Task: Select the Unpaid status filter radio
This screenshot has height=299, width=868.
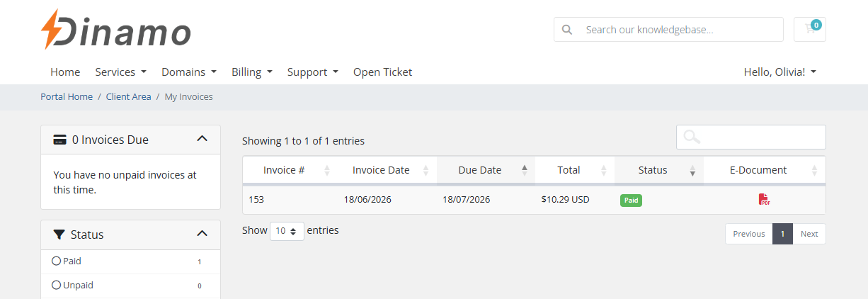Action: [x=57, y=285]
